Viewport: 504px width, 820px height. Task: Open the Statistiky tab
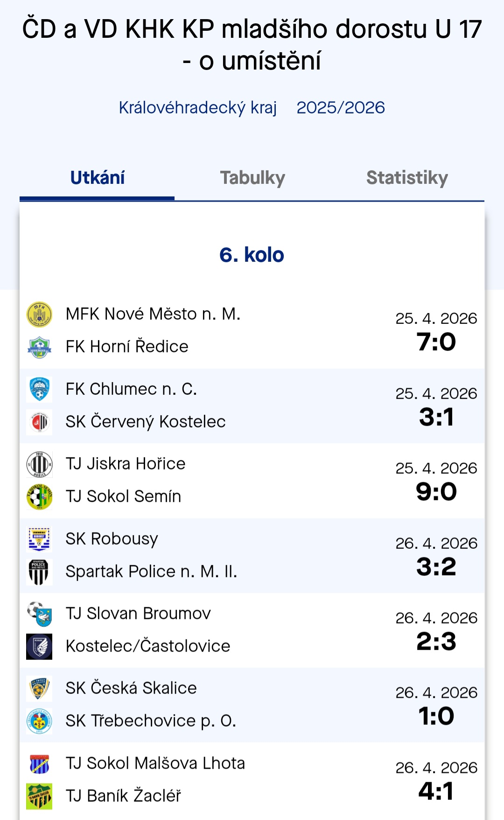tap(407, 178)
